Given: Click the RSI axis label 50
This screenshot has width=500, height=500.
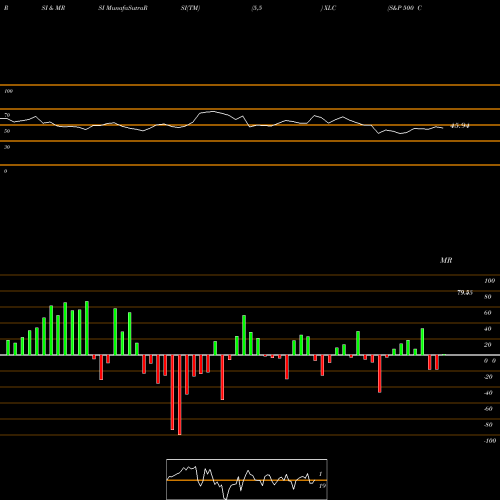Looking at the screenshot, I should [x=7, y=131].
